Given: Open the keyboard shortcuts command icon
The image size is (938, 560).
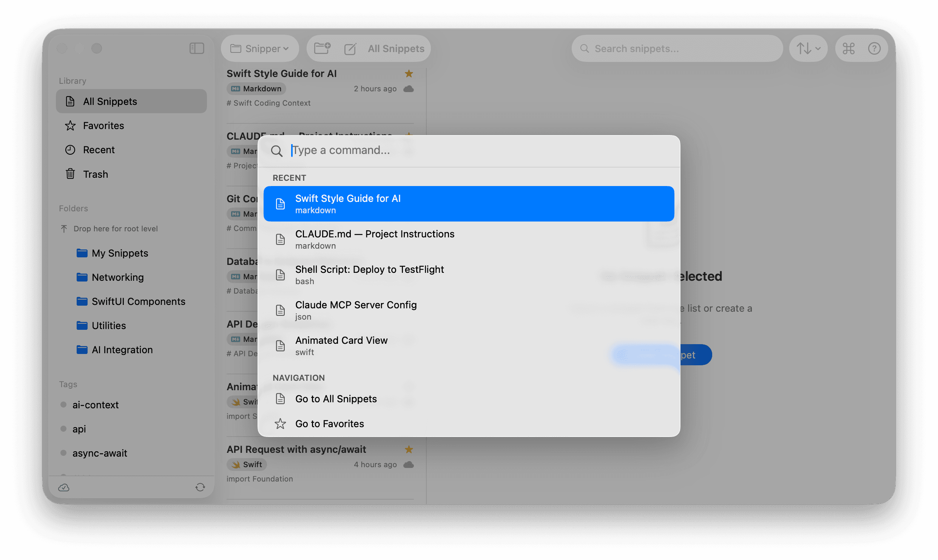Looking at the screenshot, I should (849, 48).
